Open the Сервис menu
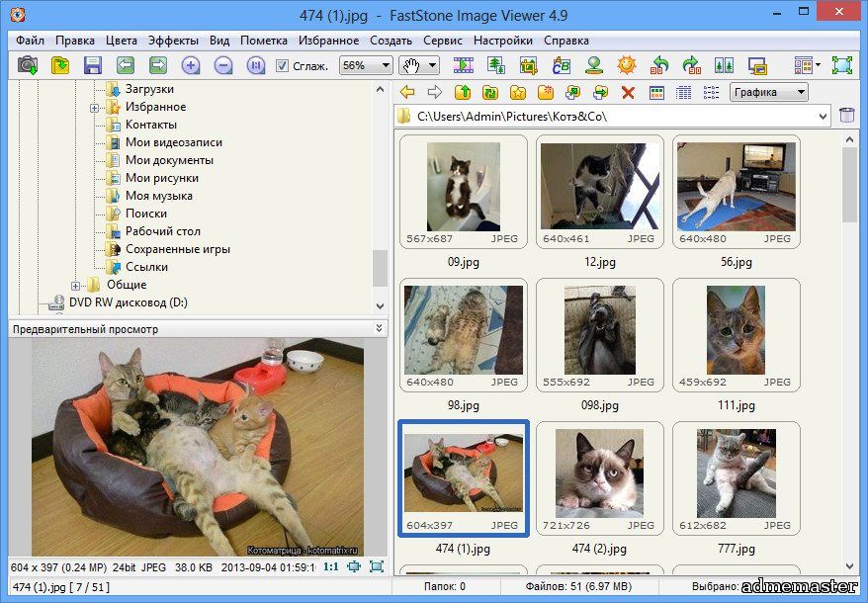 [442, 41]
